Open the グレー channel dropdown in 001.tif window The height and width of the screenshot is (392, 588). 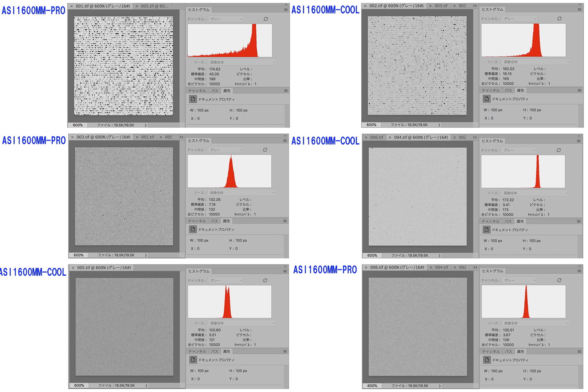pos(226,19)
